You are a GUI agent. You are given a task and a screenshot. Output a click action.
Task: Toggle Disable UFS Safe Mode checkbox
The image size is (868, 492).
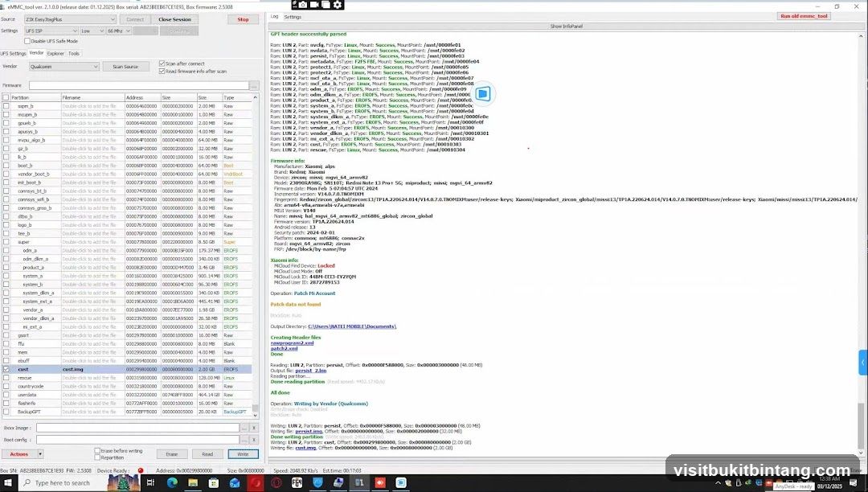[x=27, y=41]
